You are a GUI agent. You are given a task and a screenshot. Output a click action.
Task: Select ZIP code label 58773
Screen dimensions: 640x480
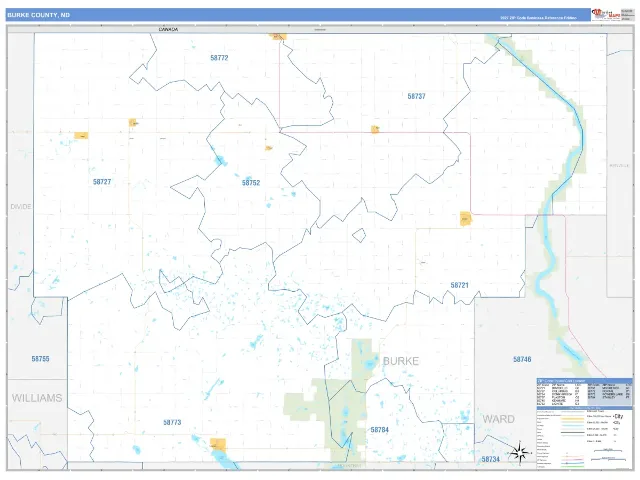[172, 422]
